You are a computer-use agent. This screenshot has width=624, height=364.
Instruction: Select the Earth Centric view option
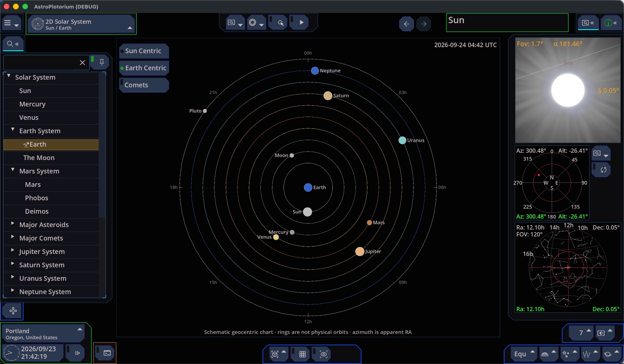tap(144, 68)
